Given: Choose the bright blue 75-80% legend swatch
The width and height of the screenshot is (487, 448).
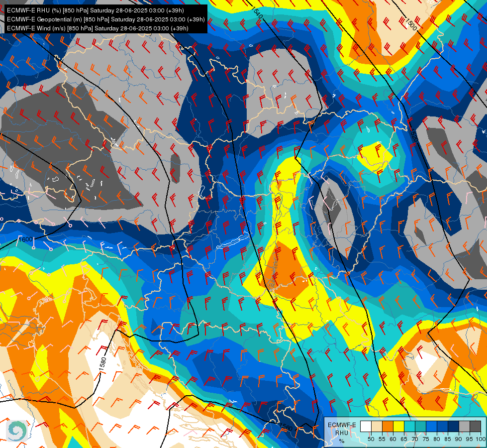Looking at the screenshot, I should 432,426.
